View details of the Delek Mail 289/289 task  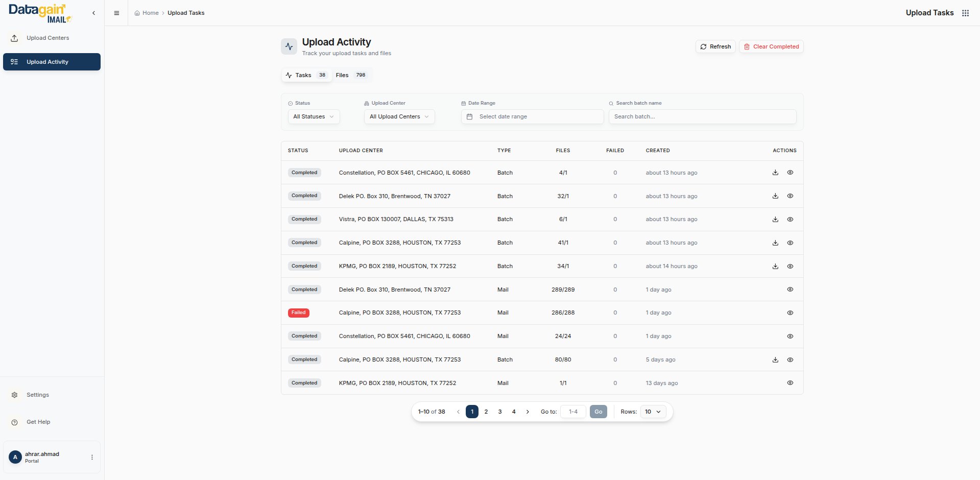point(790,290)
